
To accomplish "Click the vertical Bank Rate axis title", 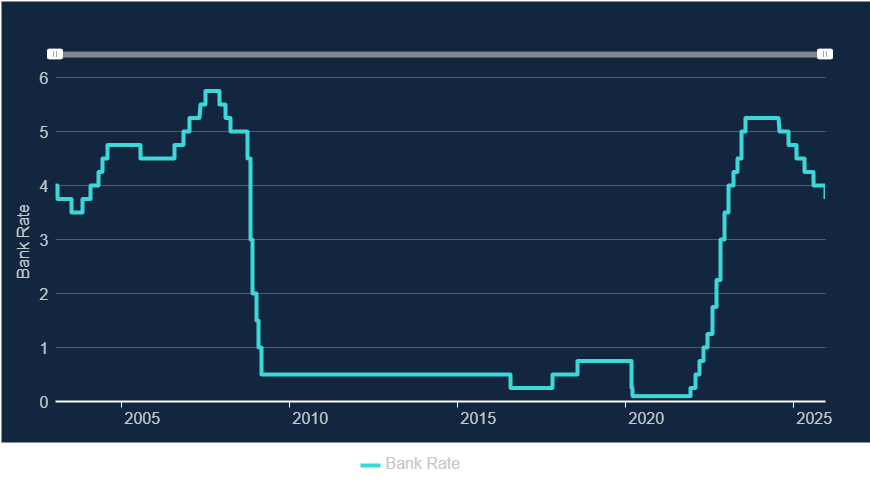I will pyautogui.click(x=24, y=240).
